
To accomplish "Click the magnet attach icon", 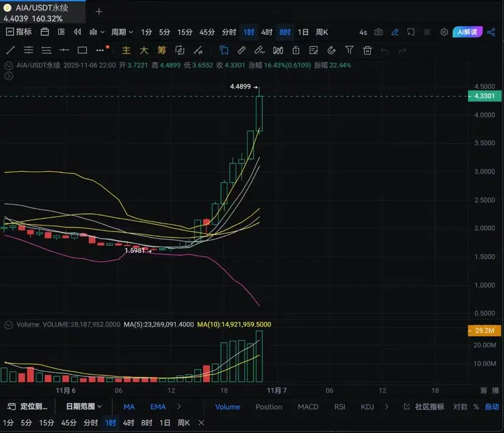I will pyautogui.click(x=331, y=50).
